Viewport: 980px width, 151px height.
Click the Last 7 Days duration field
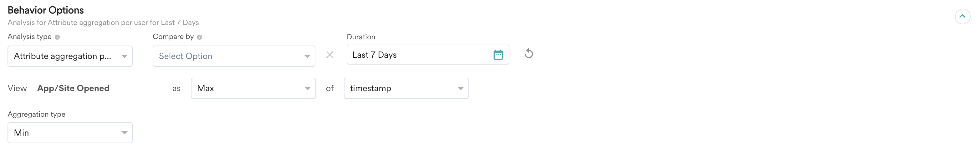coord(418,55)
